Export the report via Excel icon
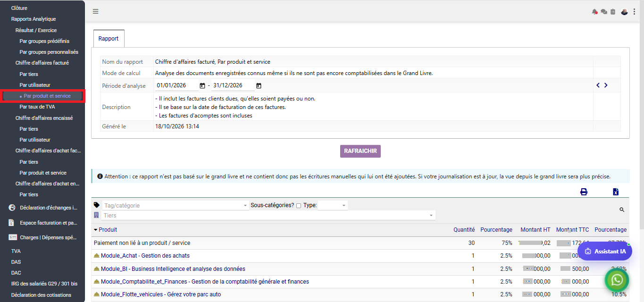This screenshot has height=302, width=644. [616, 192]
